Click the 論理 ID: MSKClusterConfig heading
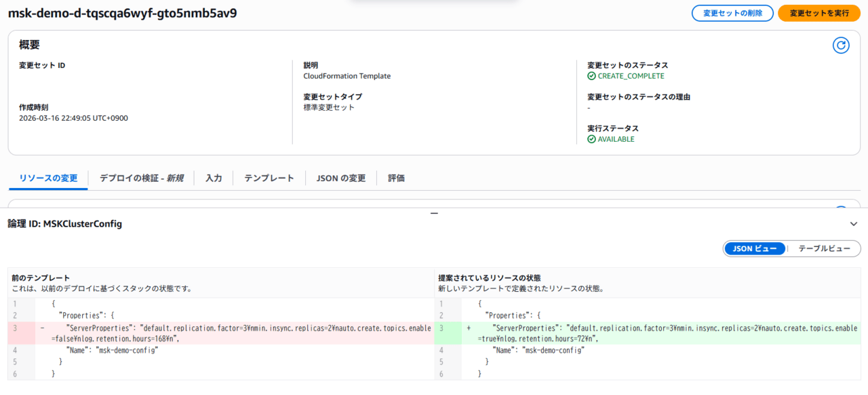The height and width of the screenshot is (395, 868). pyautogui.click(x=65, y=224)
